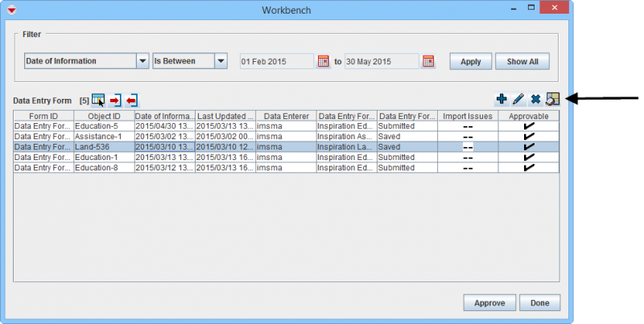Toggle Approvable checkmark for Land-536 row
Image resolution: width=644 pixels, height=324 pixels.
pos(529,147)
